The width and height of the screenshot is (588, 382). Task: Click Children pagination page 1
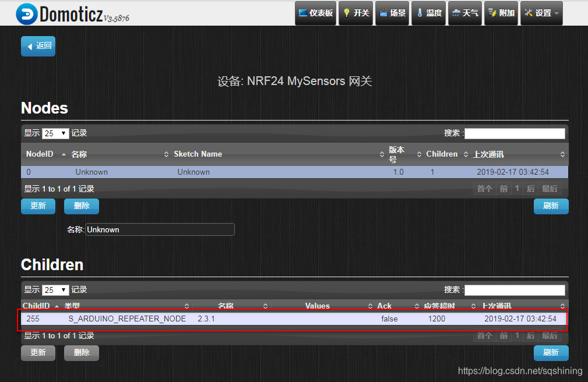[517, 335]
